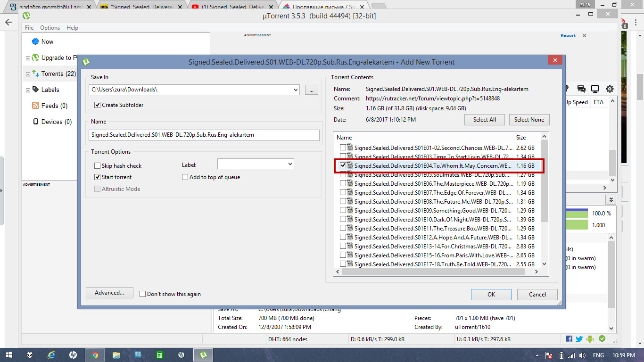This screenshot has width=644, height=362.
Task: Sort torrent files by Size column header
Action: [x=527, y=138]
